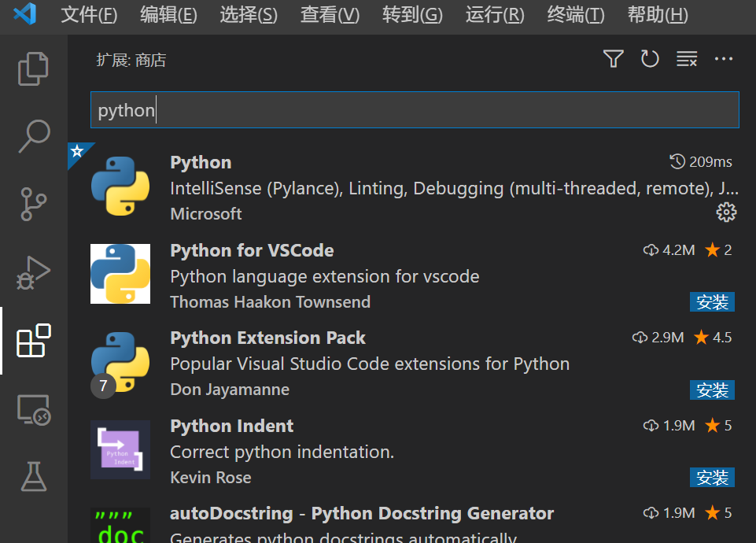Select the Extensions view icon
This screenshot has height=543, width=756.
click(34, 341)
